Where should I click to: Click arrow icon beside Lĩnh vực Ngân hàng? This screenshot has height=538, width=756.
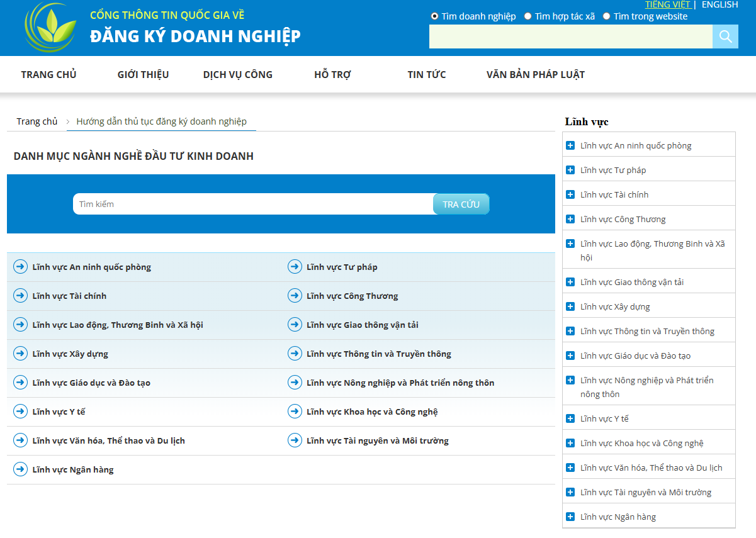pyautogui.click(x=21, y=469)
